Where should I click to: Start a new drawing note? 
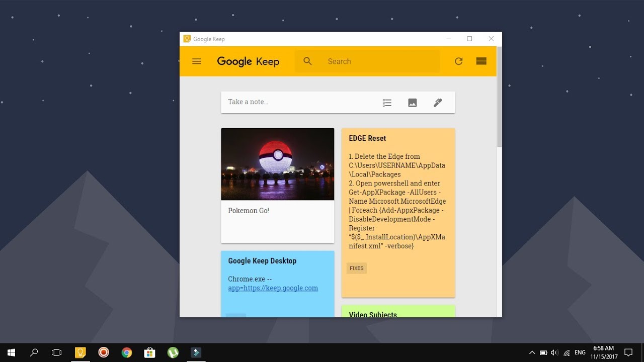tap(438, 103)
